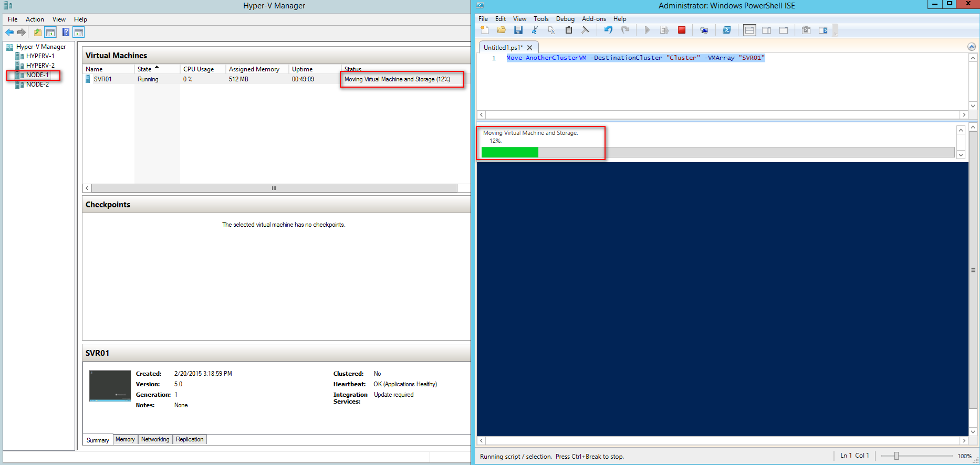The width and height of the screenshot is (980, 465).
Task: Open Edit menu in PowerShell ISE
Action: 501,19
